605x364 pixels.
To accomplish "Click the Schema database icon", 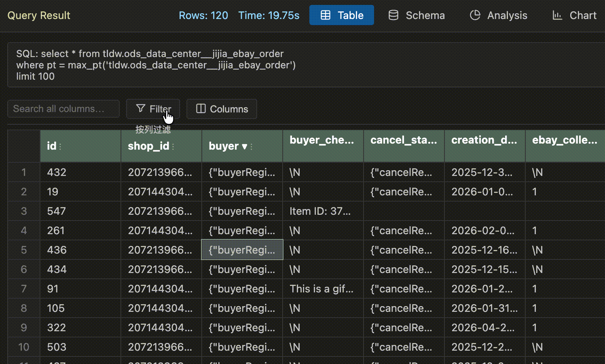I will (x=393, y=15).
